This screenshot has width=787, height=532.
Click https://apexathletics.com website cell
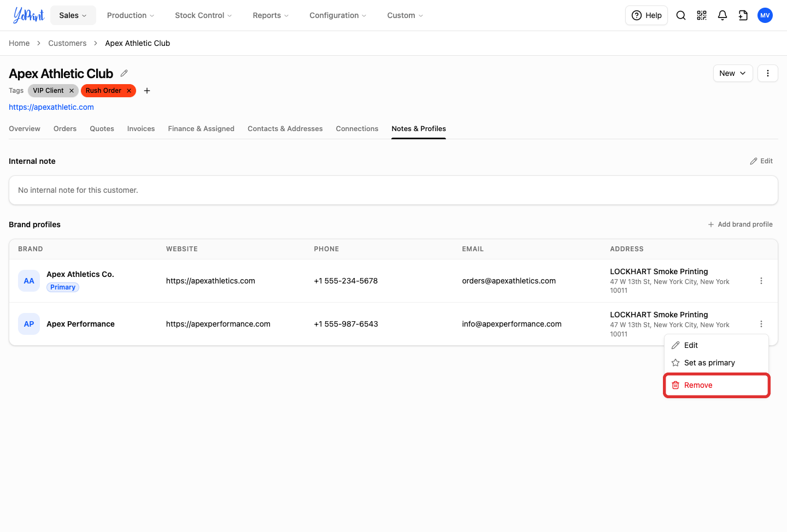pos(210,281)
